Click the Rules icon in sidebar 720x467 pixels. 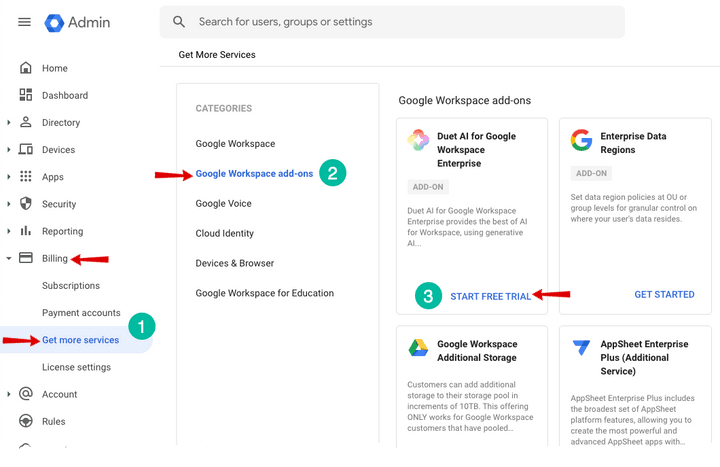click(x=26, y=421)
